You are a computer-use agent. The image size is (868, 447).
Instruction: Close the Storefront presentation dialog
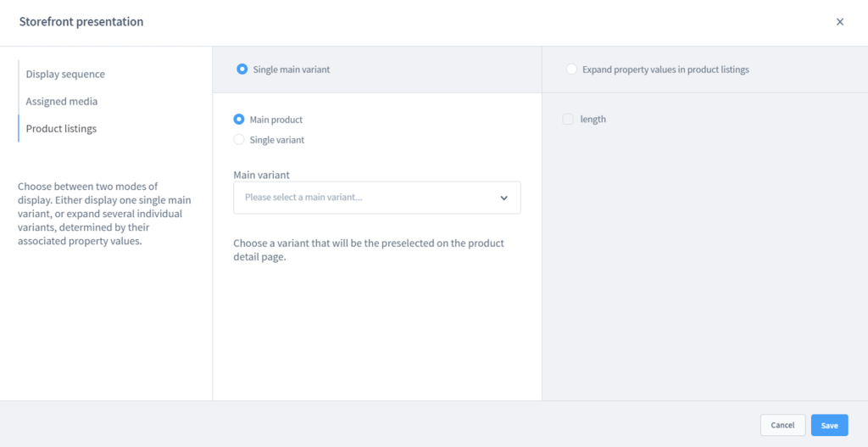click(840, 22)
